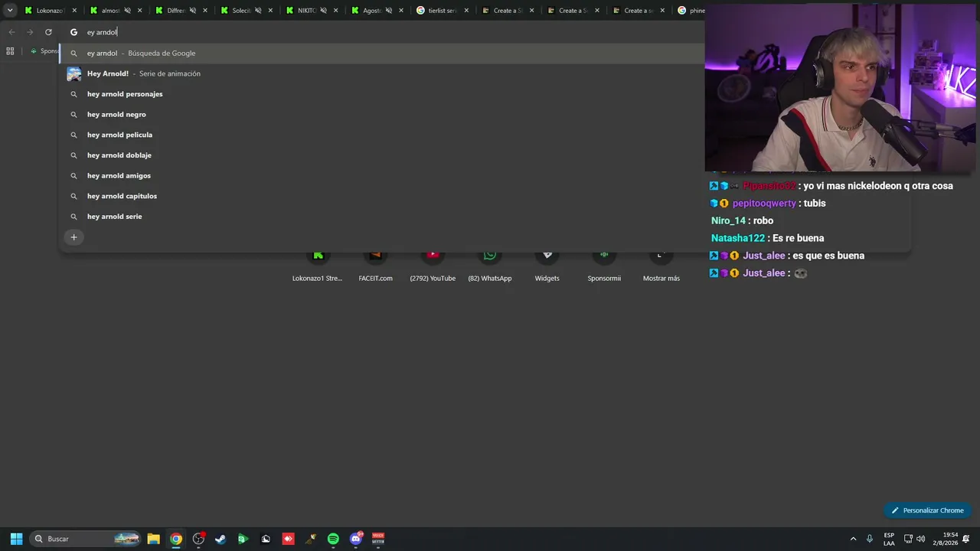Unmute the 'almost' tab via its speaker icon
Viewport: 980px width, 551px height.
(127, 11)
